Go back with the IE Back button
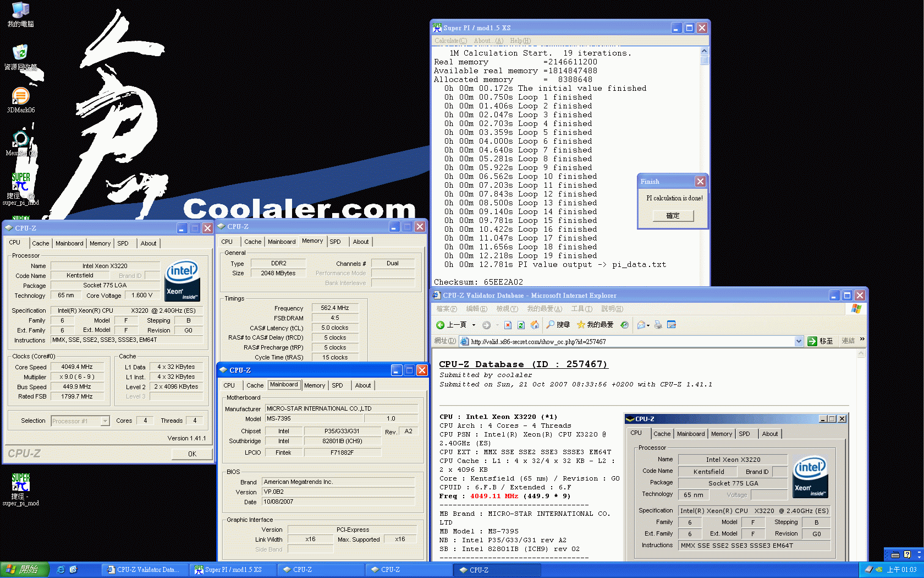 click(451, 325)
